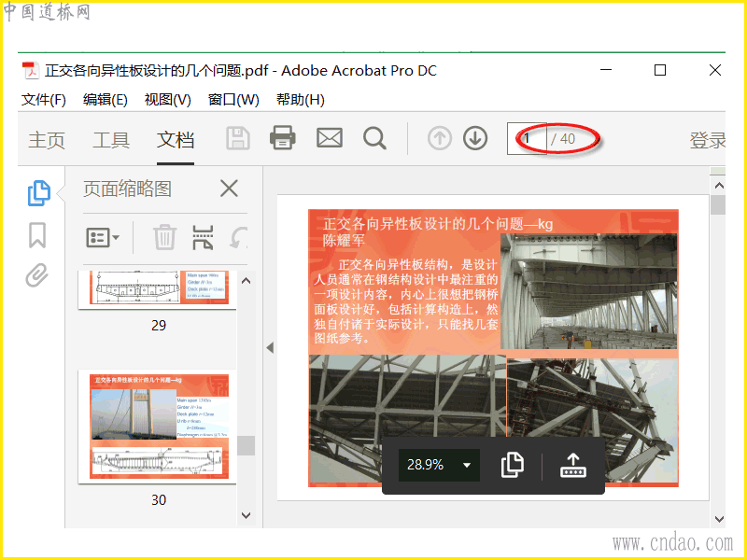Click the 登录 sign-in button

click(x=708, y=140)
